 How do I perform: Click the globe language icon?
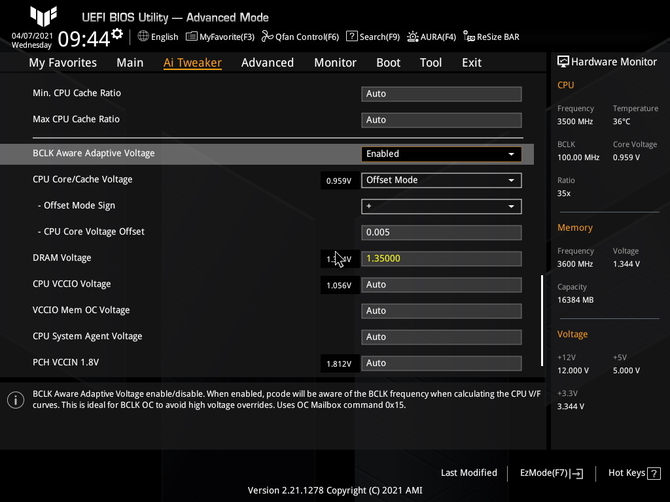(143, 36)
